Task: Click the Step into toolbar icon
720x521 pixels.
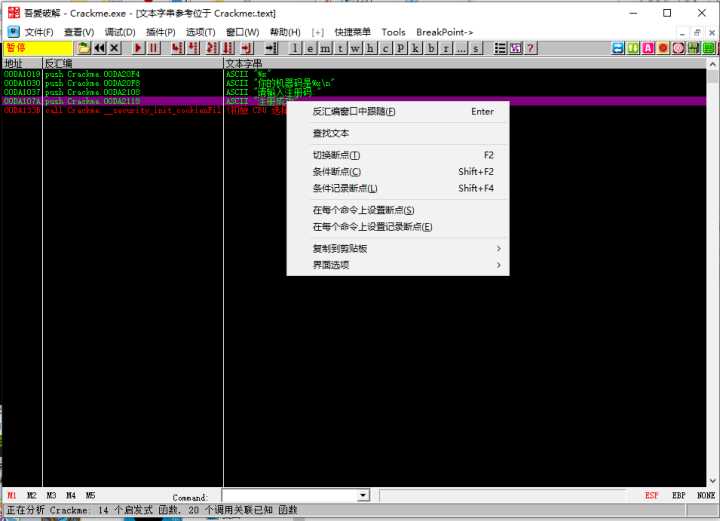Action: (178, 48)
